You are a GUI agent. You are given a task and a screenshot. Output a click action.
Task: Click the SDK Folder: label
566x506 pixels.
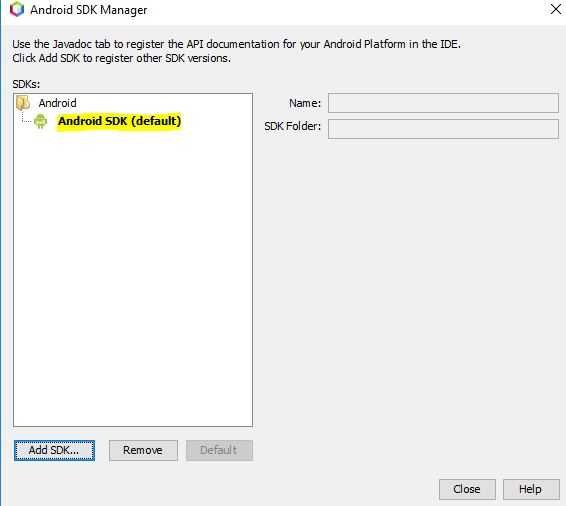point(292,126)
